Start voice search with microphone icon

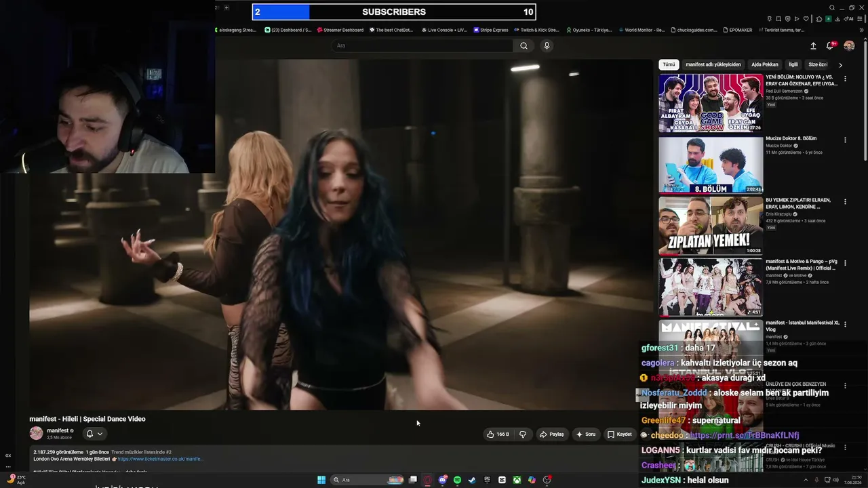click(x=547, y=45)
